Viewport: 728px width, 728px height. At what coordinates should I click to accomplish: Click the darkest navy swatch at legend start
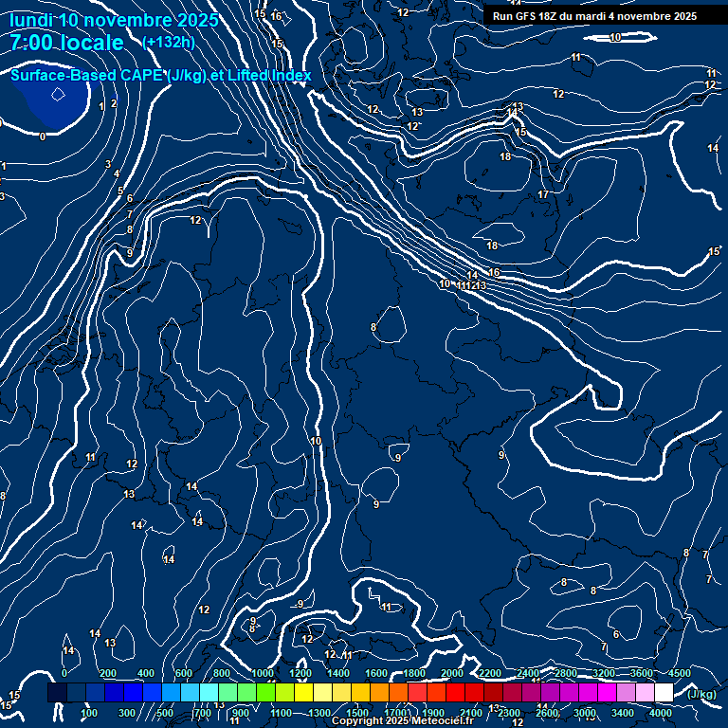[57, 693]
